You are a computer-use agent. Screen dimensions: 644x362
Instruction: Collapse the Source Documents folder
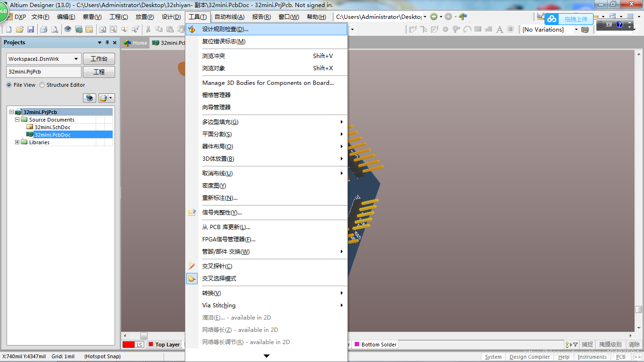click(x=17, y=120)
